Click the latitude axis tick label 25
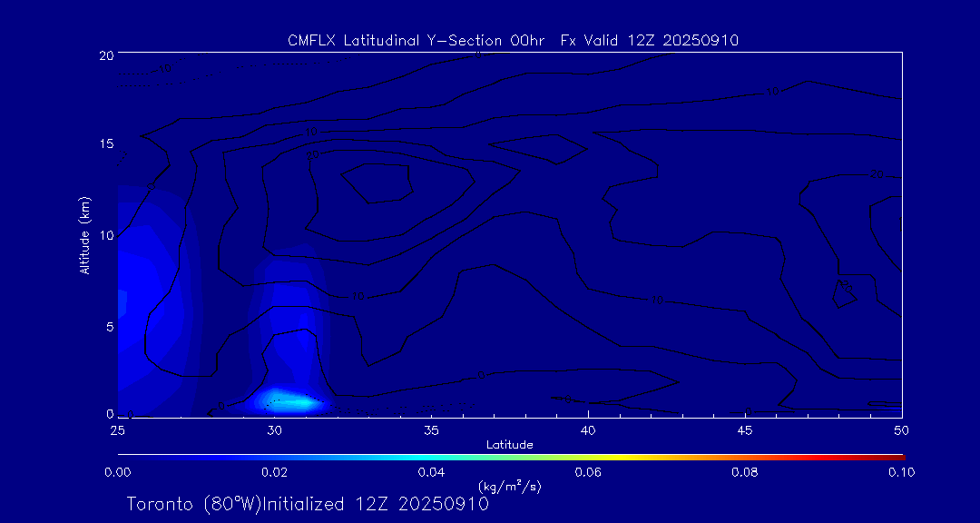This screenshot has height=523, width=980. point(117,430)
